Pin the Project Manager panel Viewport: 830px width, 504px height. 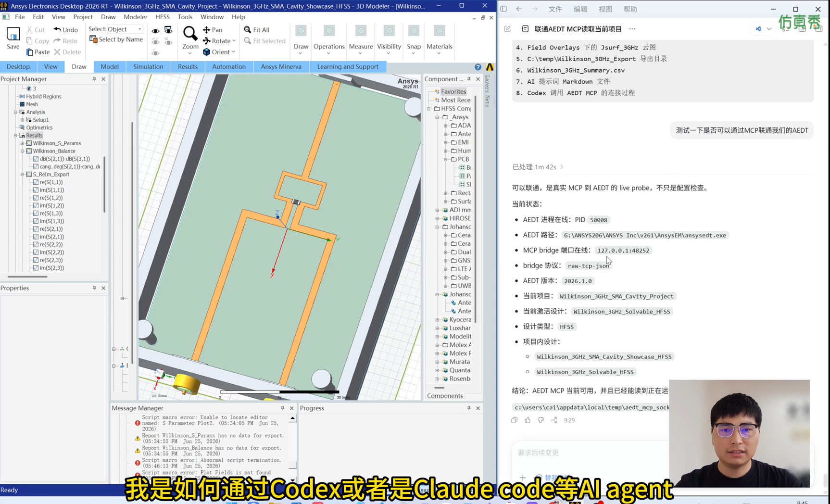[94, 79]
